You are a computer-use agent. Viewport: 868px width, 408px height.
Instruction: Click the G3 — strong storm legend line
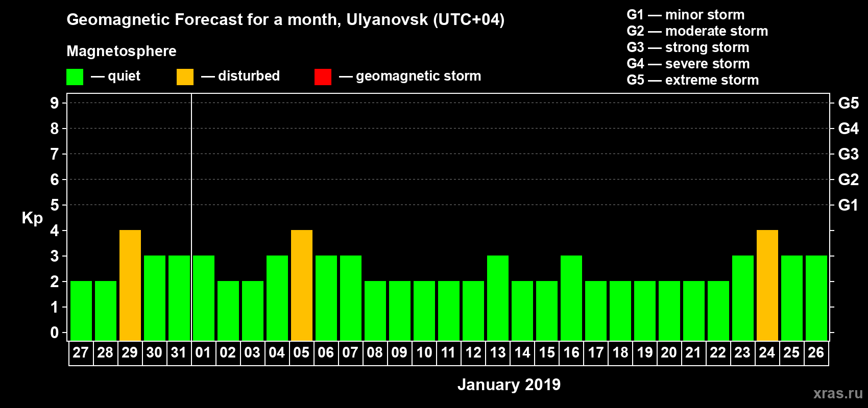coord(688,47)
